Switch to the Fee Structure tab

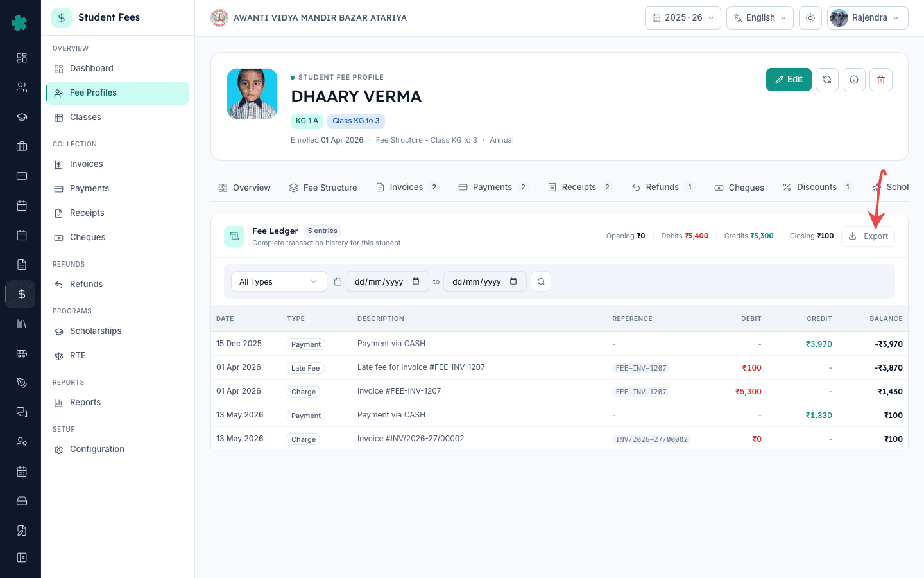pyautogui.click(x=323, y=188)
